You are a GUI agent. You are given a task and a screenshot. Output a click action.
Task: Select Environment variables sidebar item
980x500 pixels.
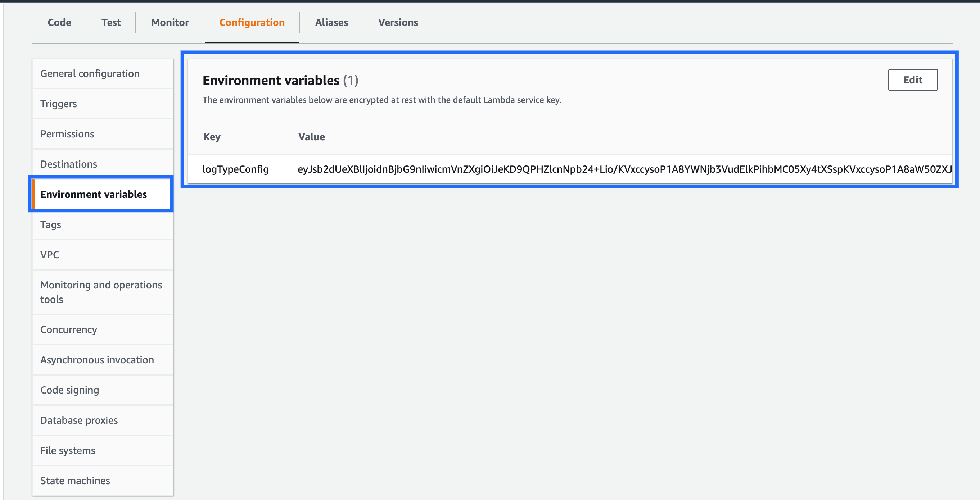click(94, 194)
